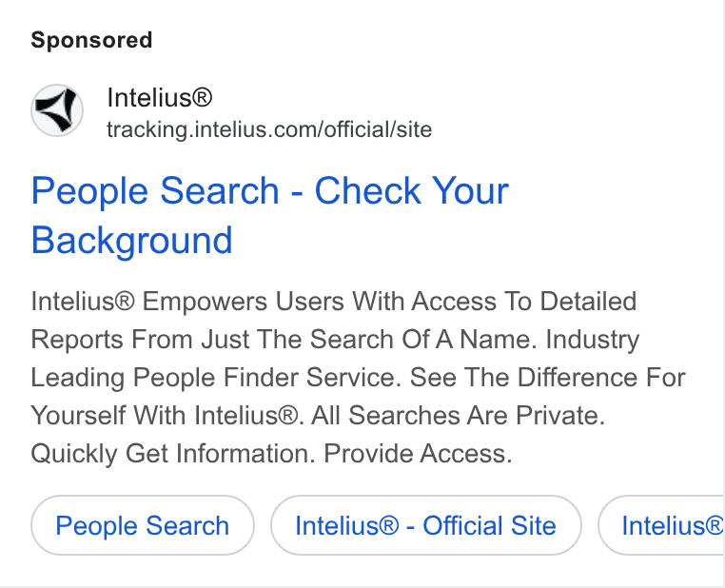The height and width of the screenshot is (588, 725).
Task: Click the partially visible third Intelius® chip
Action: pos(661,525)
